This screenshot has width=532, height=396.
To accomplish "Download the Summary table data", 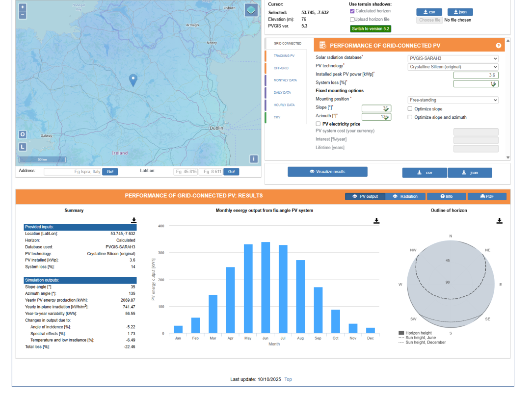I will click(133, 220).
